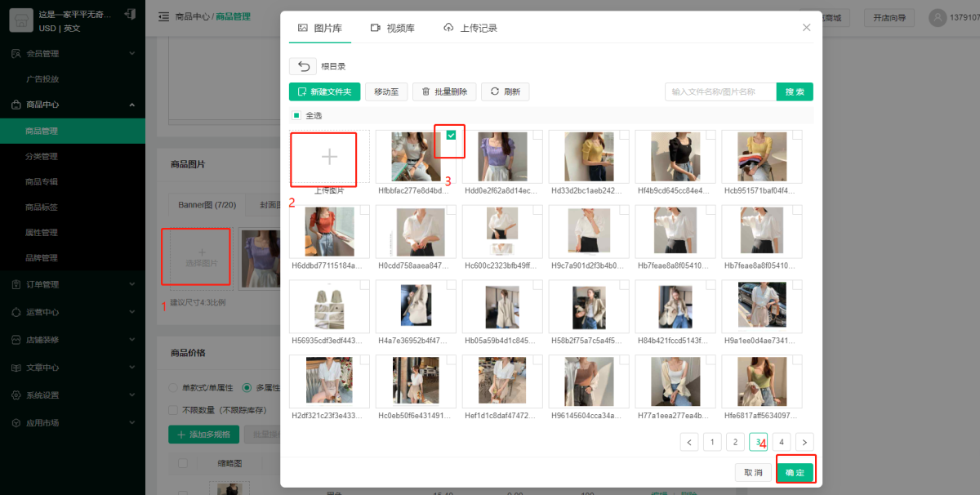Image resolution: width=980 pixels, height=495 pixels.
Task: Click the 新建文件夹 button
Action: click(x=324, y=91)
